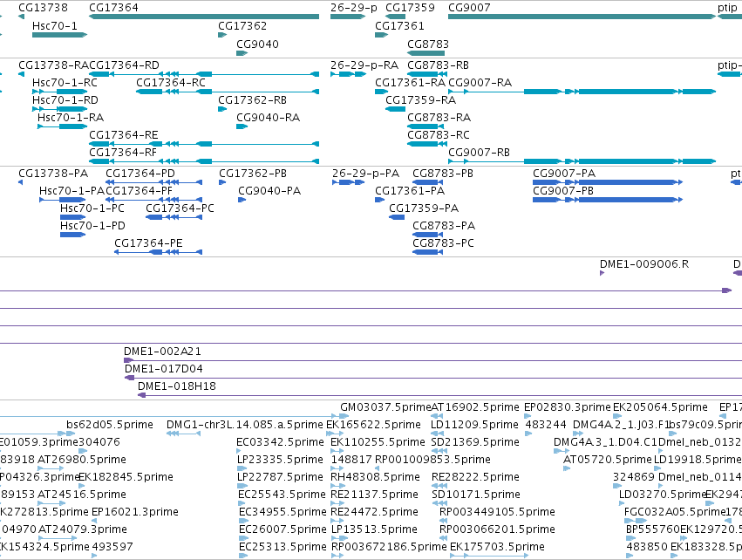Select the long CG9007 gene bar
The height and width of the screenshot is (560, 742).
[x=582, y=17]
